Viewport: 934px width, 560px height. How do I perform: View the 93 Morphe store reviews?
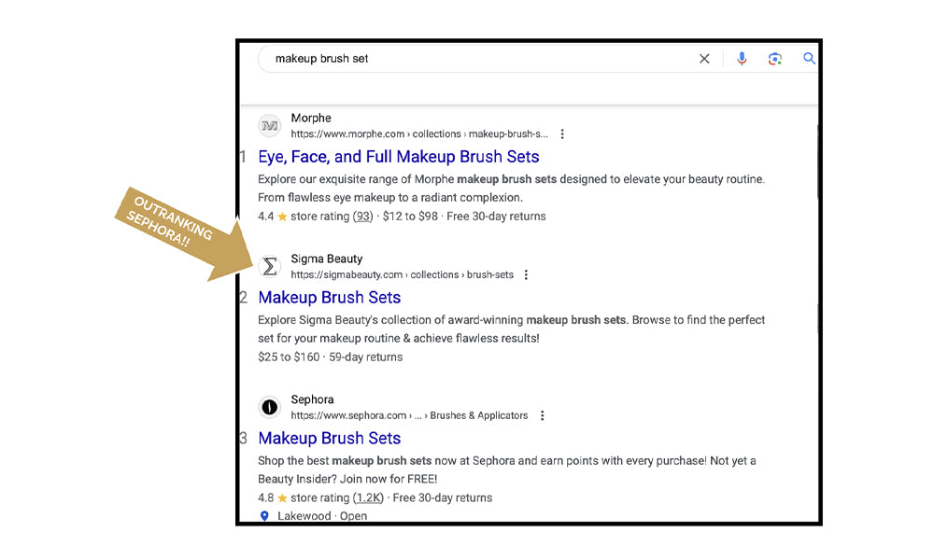pyautogui.click(x=362, y=217)
